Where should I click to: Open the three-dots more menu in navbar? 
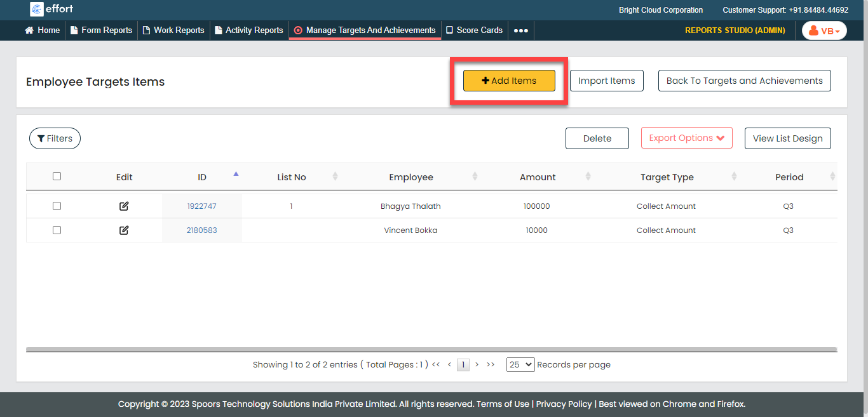[521, 30]
